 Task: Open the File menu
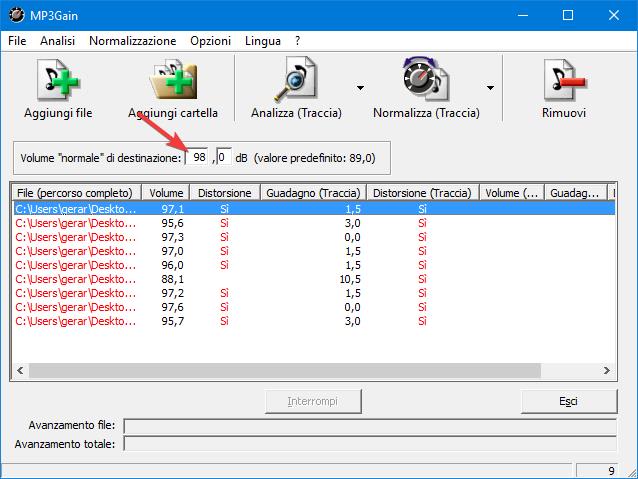[17, 41]
